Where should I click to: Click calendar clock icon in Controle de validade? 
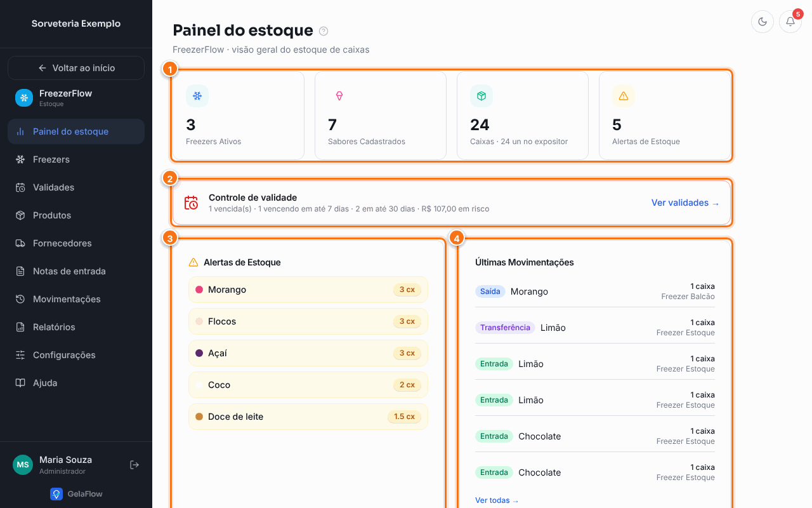[x=191, y=203]
